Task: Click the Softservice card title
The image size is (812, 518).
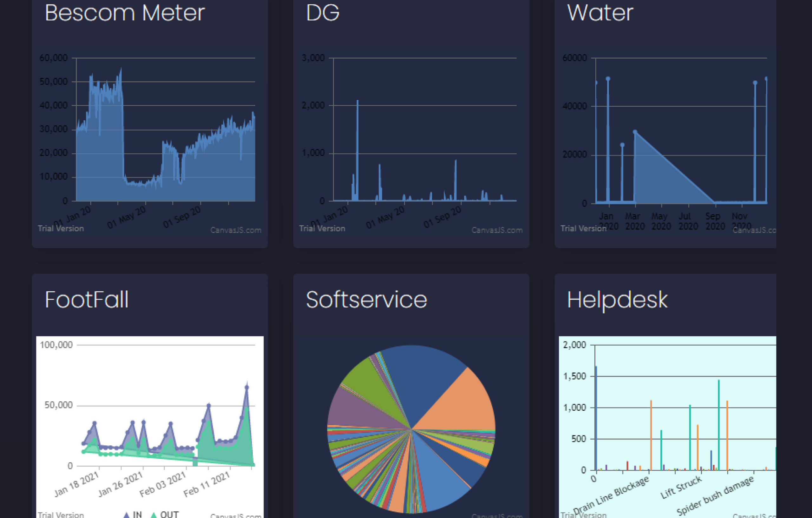Action: coord(367,300)
